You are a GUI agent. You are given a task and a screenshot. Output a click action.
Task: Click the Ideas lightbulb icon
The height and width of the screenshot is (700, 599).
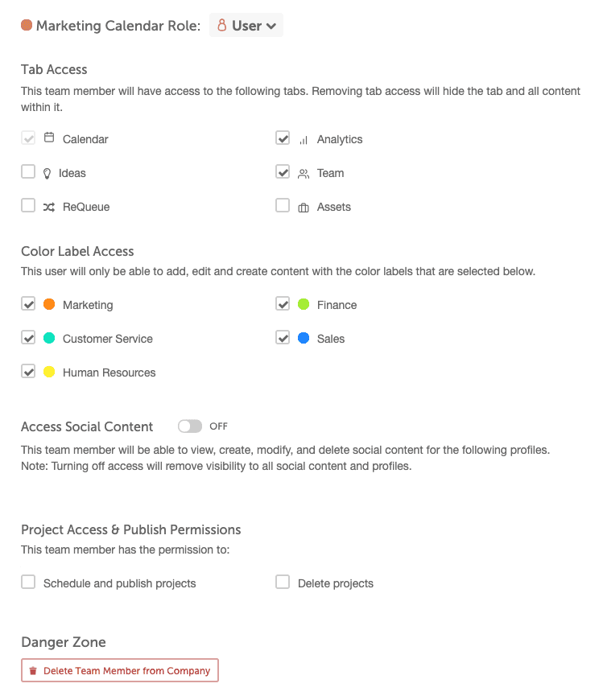coord(48,173)
